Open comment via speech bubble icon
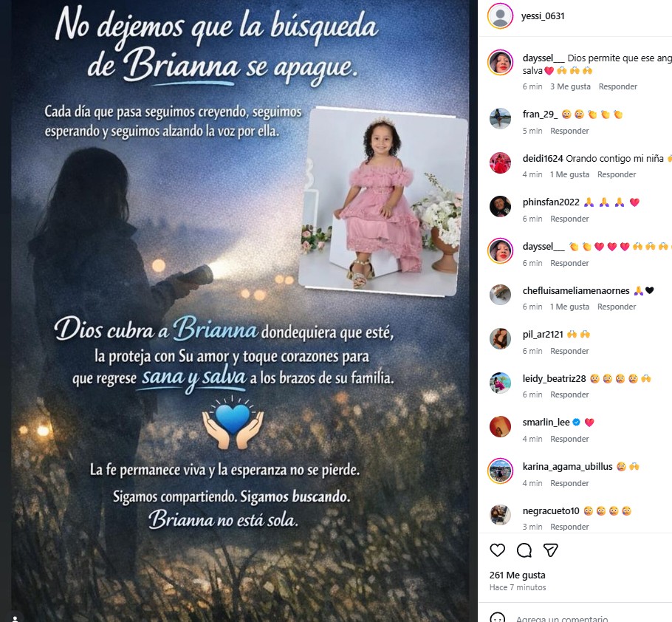Image resolution: width=672 pixels, height=622 pixels. (x=524, y=550)
